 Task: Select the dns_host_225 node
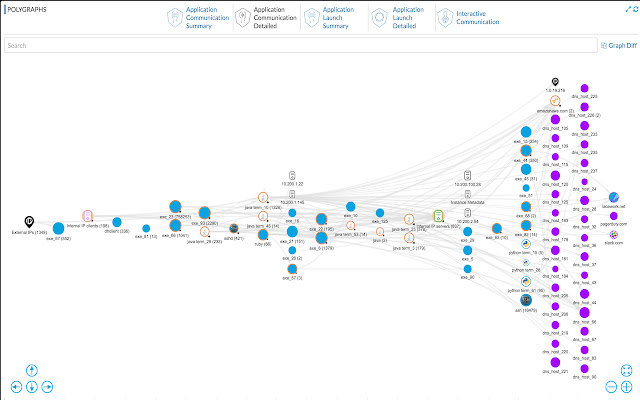pyautogui.click(x=584, y=88)
